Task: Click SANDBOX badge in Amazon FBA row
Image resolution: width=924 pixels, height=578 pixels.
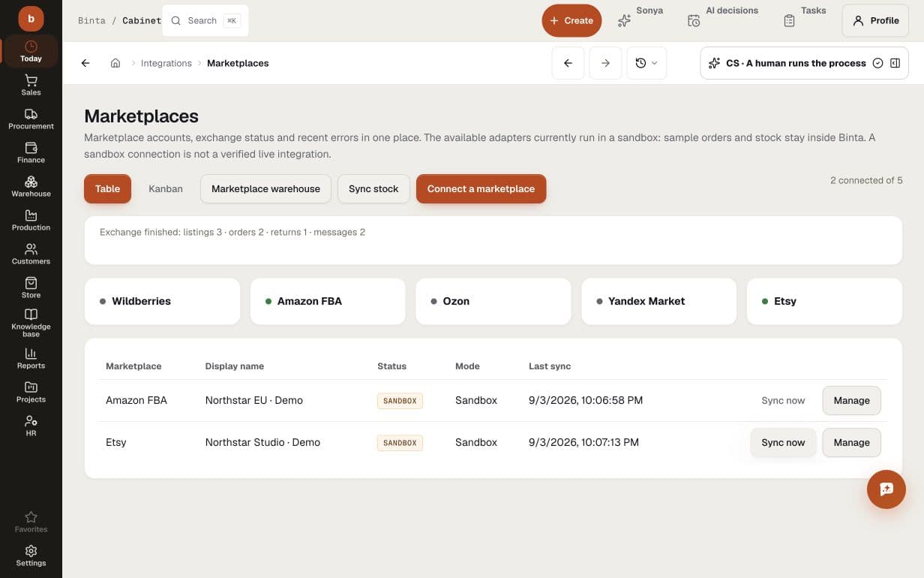Action: point(400,401)
